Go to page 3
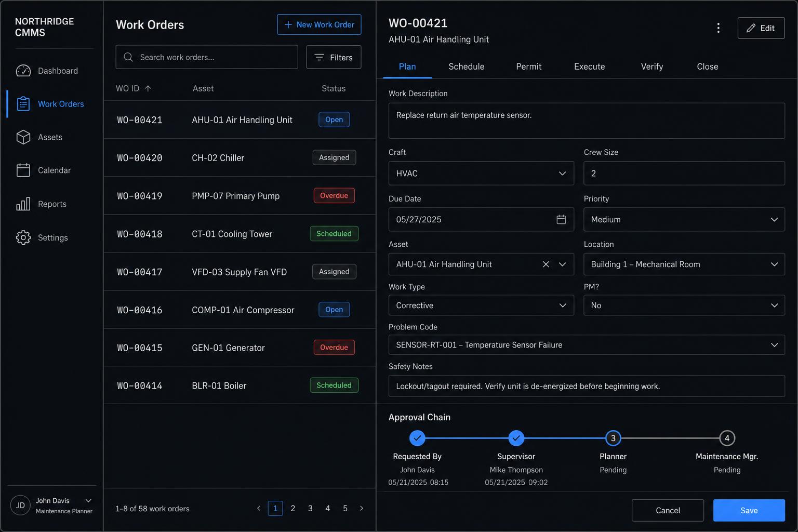 pyautogui.click(x=310, y=508)
